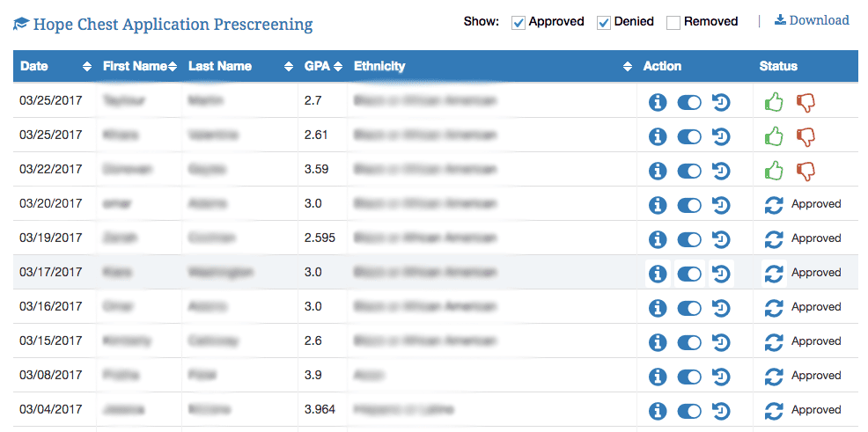
Task: View history icon for the 03/20/2017 row
Action: [x=721, y=205]
